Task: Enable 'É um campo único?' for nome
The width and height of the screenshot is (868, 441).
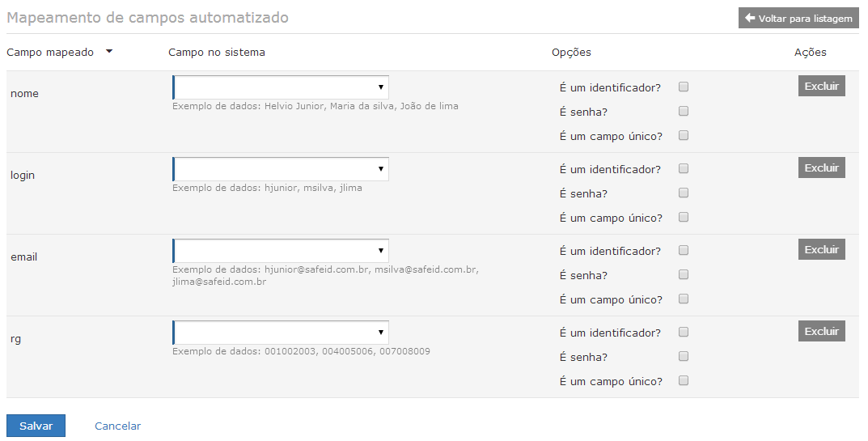Action: 684,135
